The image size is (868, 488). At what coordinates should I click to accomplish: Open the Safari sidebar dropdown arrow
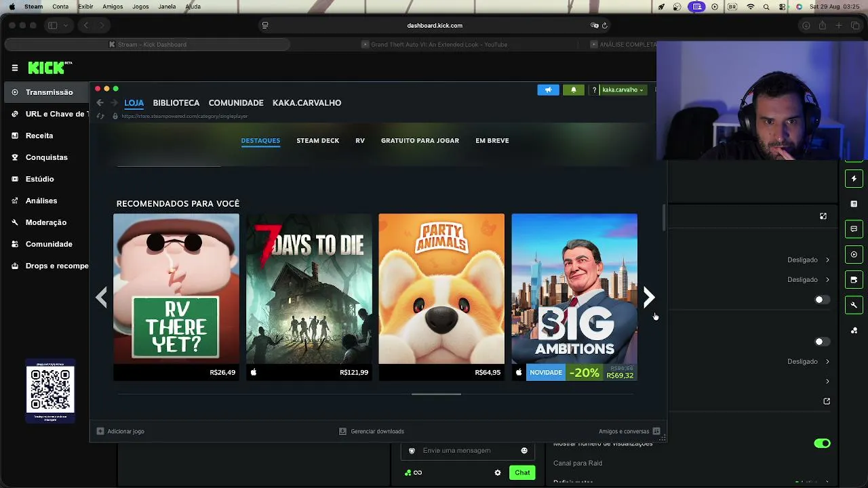[x=66, y=26]
